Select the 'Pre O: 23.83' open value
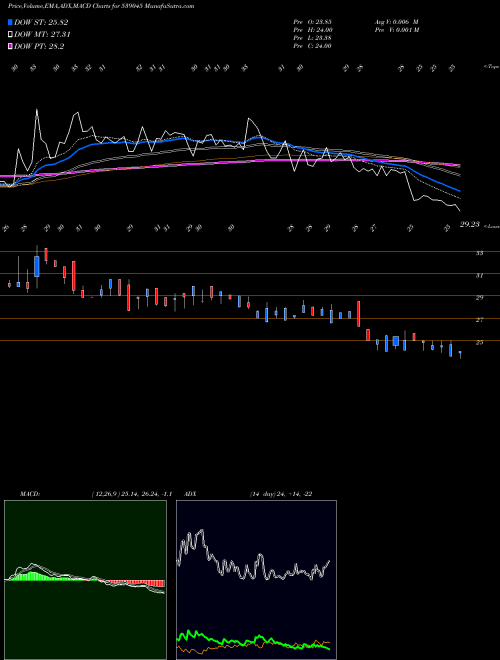The image size is (500, 660). click(312, 22)
